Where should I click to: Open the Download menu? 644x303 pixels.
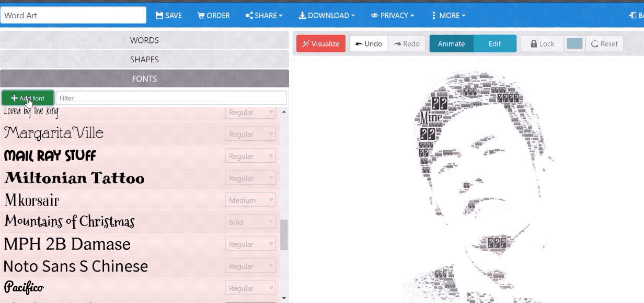coord(327,15)
